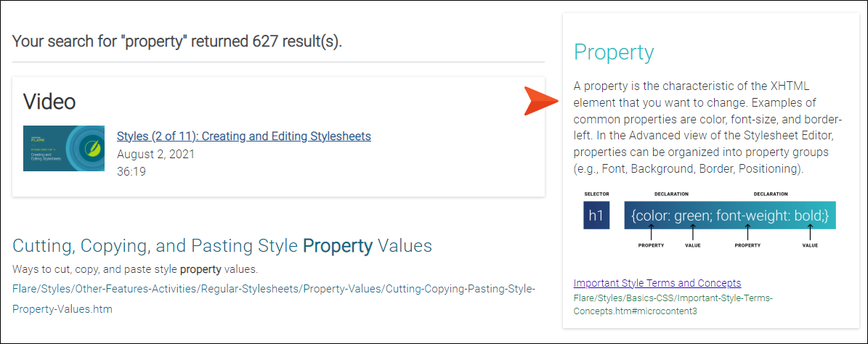Viewport: 868px width, 344px height.
Task: Click the Important-Style-Terms-Concepts.htm path text
Action: (673, 305)
